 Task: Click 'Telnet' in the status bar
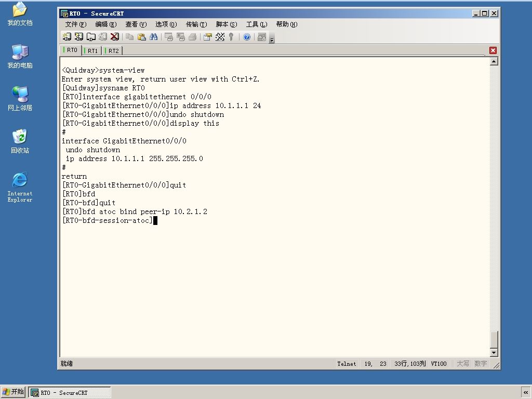pos(347,364)
